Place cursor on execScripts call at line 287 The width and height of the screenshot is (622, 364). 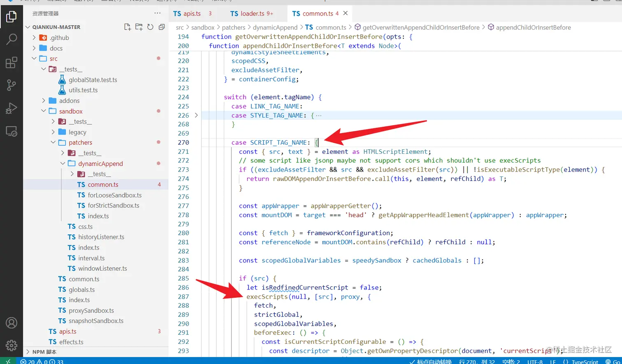[267, 297]
